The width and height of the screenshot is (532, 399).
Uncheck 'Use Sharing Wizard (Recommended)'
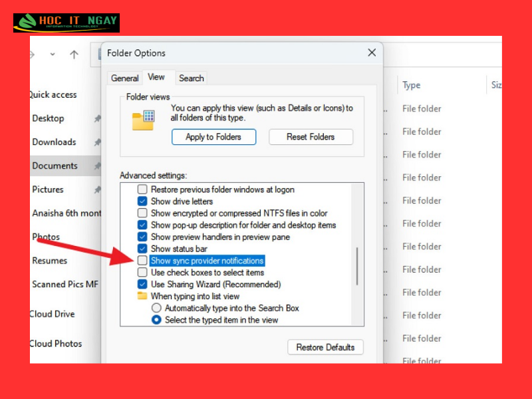[142, 285]
